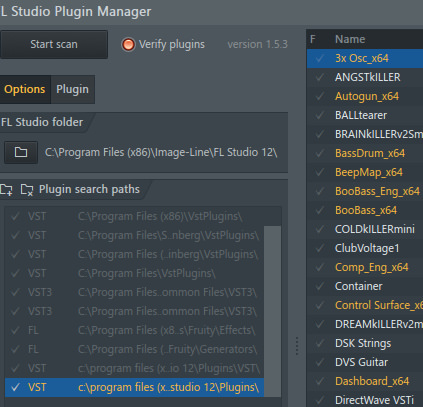Select the studio 12\Plugins\ path text
423x407 pixels.
[x=168, y=387]
